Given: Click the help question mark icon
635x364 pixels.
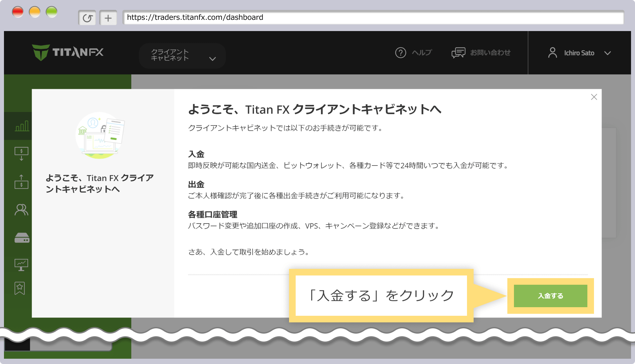Looking at the screenshot, I should click(401, 53).
